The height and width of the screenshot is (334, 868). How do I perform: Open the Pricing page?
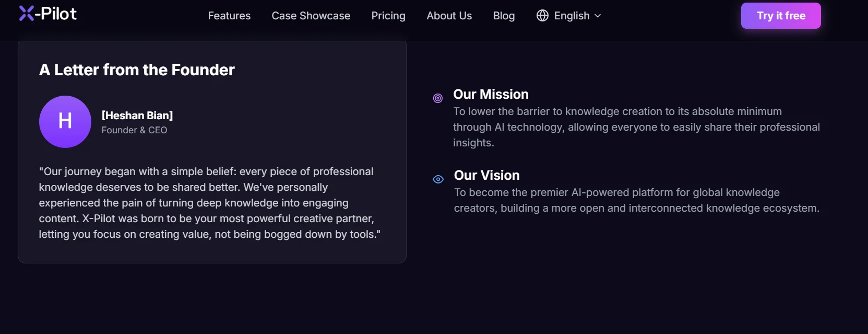click(388, 16)
